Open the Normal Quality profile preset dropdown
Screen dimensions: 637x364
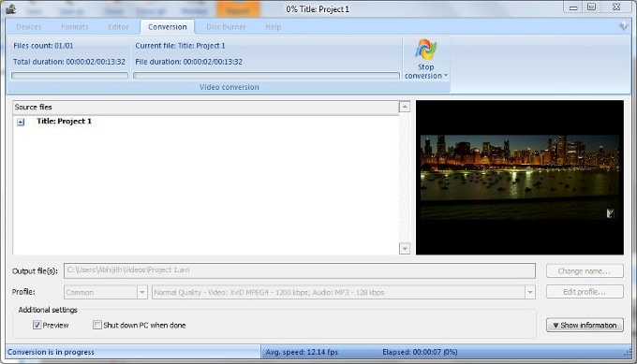pos(530,292)
